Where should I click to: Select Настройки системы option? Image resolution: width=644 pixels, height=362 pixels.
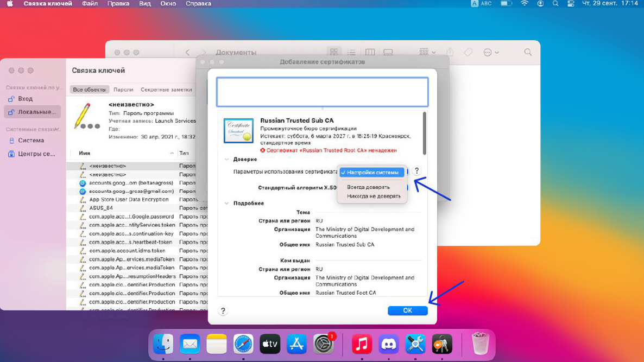[372, 173]
